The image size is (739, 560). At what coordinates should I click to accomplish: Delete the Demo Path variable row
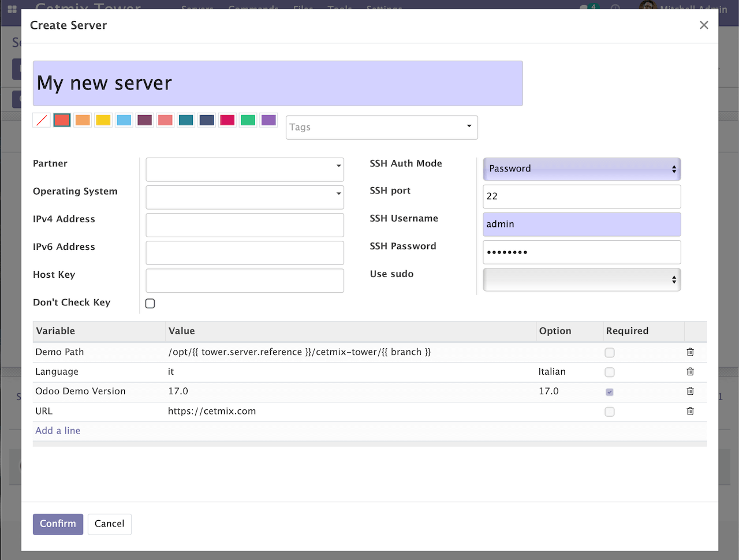coord(690,352)
